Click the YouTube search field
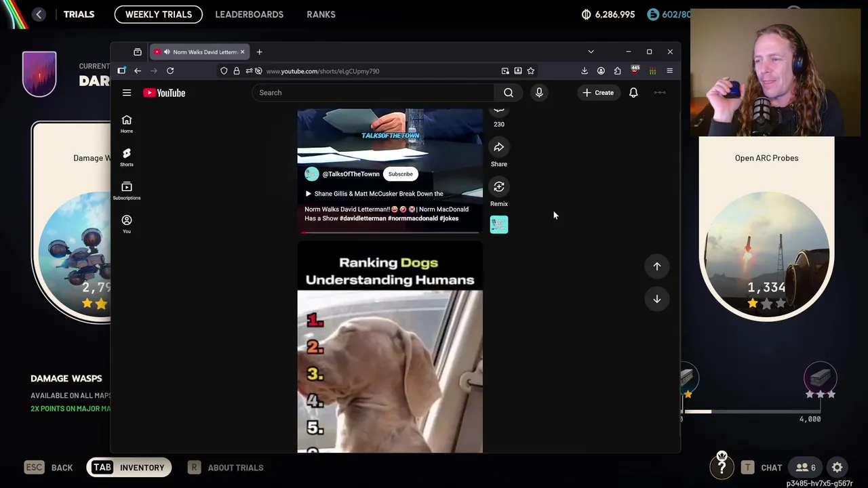 pos(373,93)
